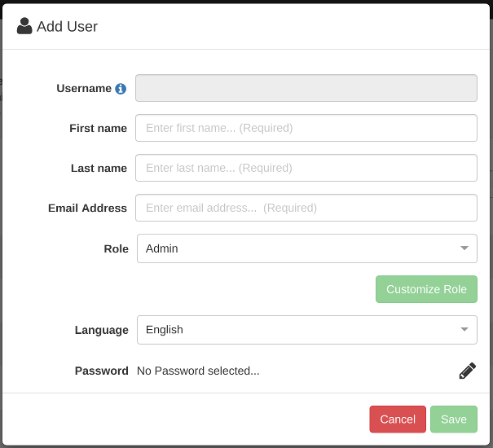
Task: Click the "No Password selected..." text
Action: coord(198,371)
